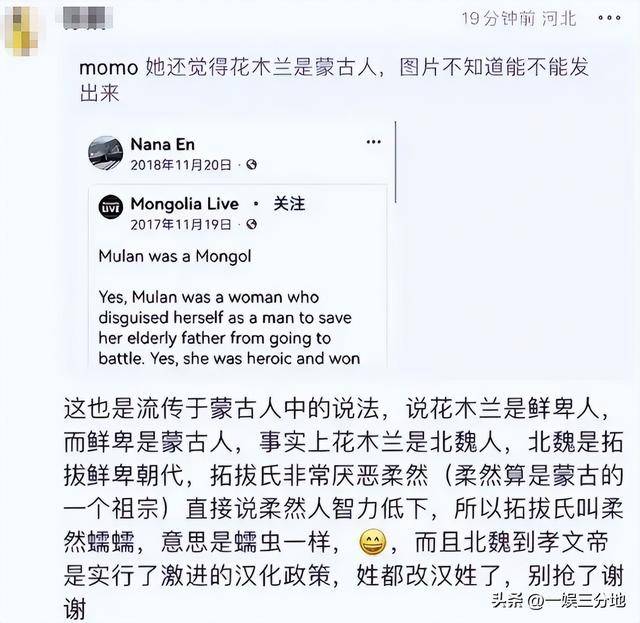Open the embedded Facebook screenshot image
Viewport: 640px width, 623px height.
coord(238,245)
